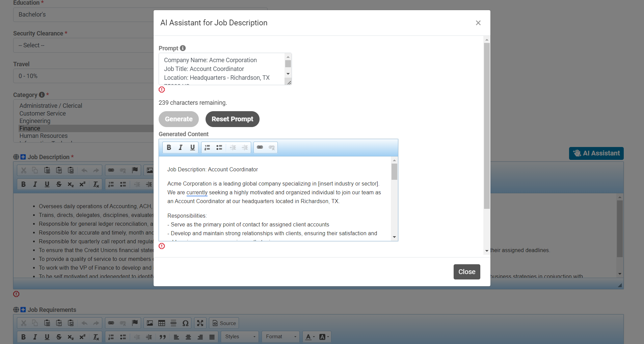Click block quote icon in Job Requirements
This screenshot has height=344, width=644.
click(163, 337)
